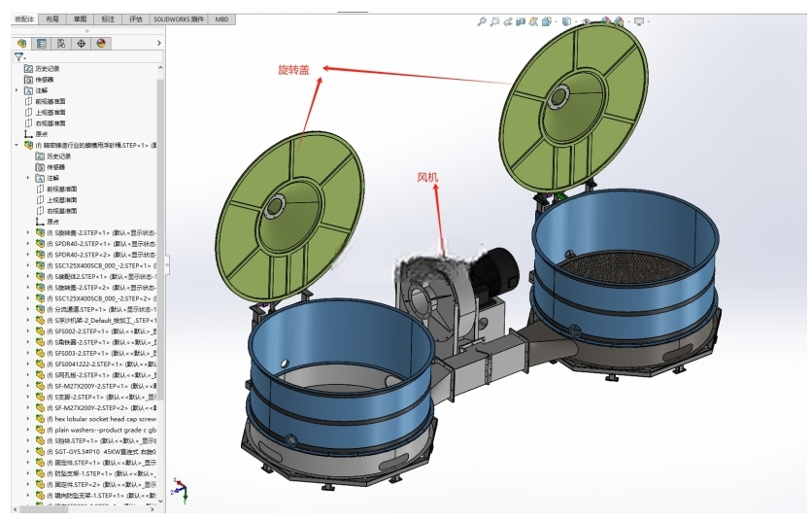The height and width of the screenshot is (521, 812).
Task: Switch to the SOLIDWORKS 插件 tab
Action: (x=179, y=19)
